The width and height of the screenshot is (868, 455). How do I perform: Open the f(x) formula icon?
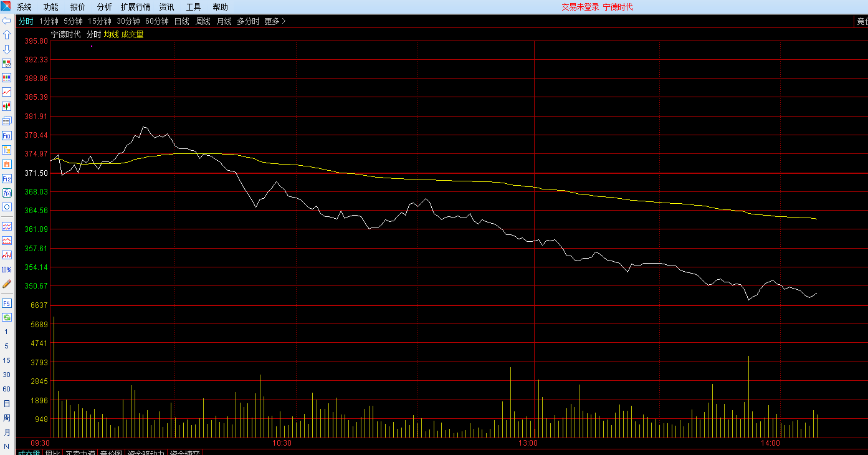click(7, 193)
